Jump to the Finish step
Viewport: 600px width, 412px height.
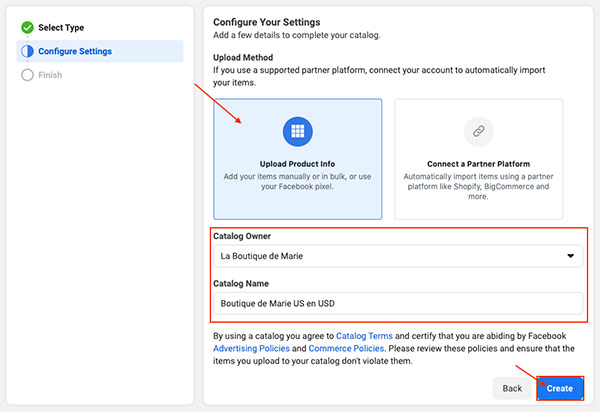(50, 75)
